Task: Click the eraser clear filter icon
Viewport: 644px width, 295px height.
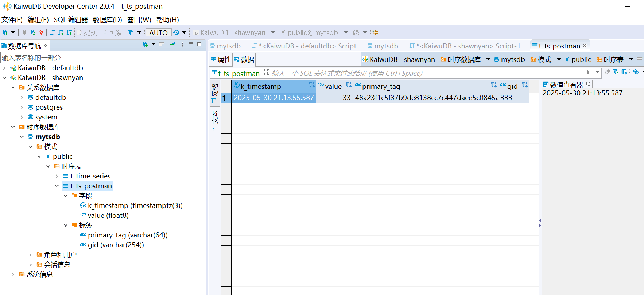Action: pyautogui.click(x=608, y=72)
